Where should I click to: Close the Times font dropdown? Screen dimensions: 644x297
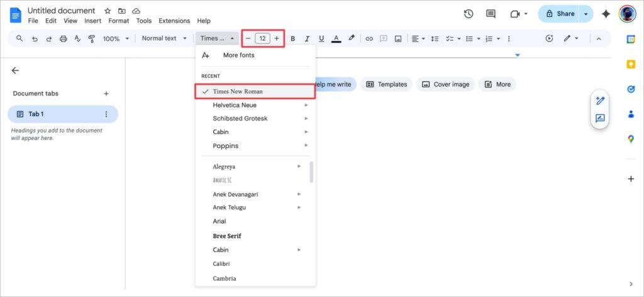point(217,38)
